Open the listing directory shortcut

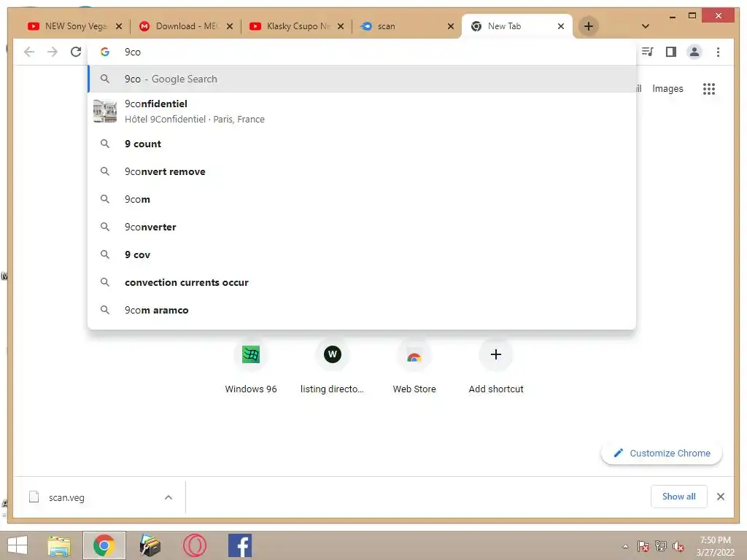(x=332, y=367)
